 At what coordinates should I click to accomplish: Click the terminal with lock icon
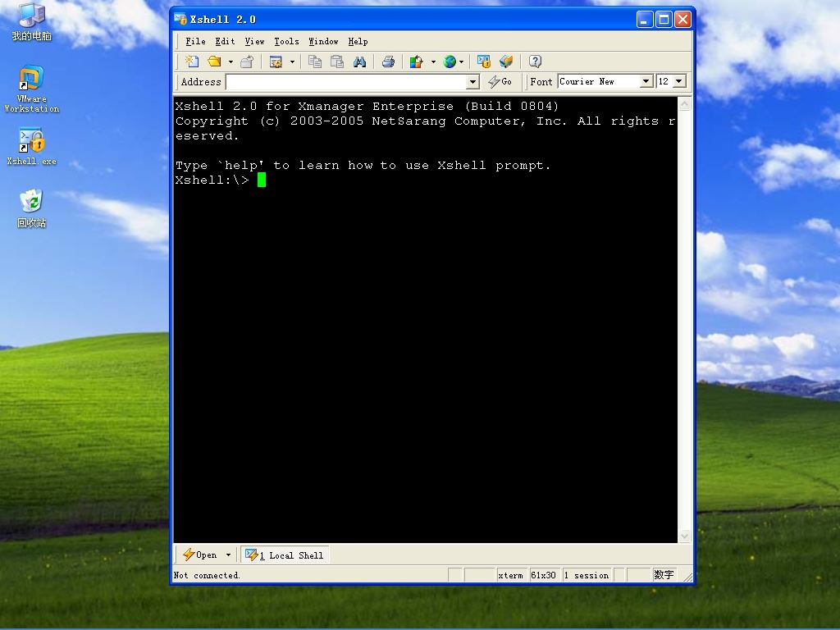point(484,62)
